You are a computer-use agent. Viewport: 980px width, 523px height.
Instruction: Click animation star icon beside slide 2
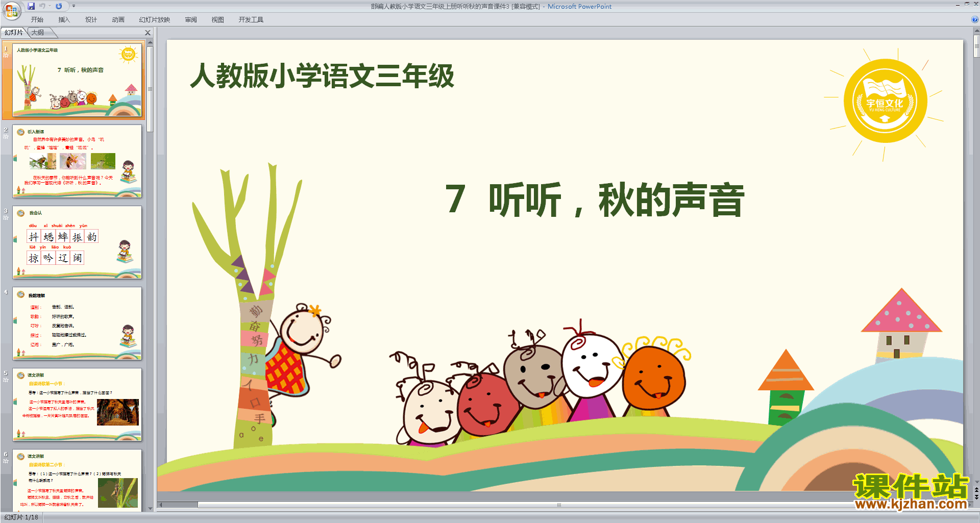click(6, 136)
